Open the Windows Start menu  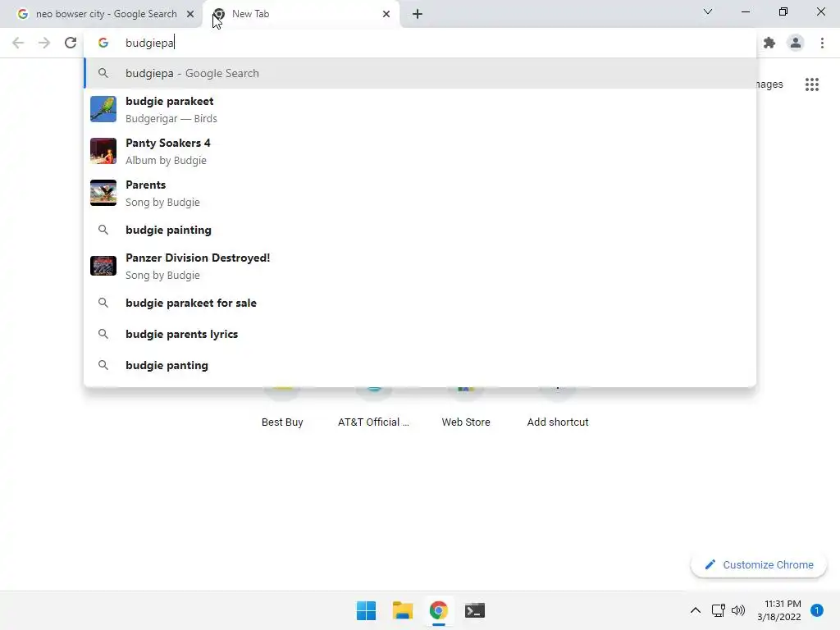pos(367,610)
